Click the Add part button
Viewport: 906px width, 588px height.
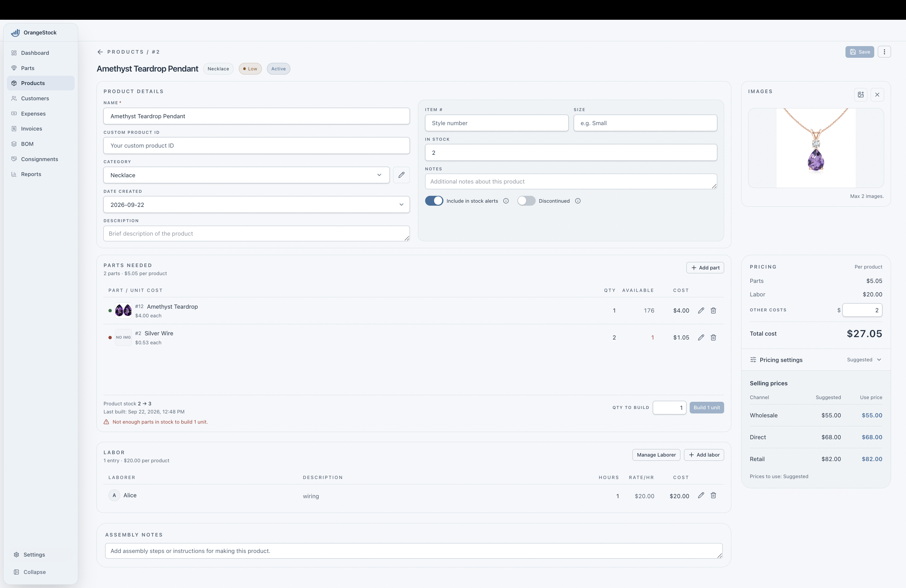point(705,268)
